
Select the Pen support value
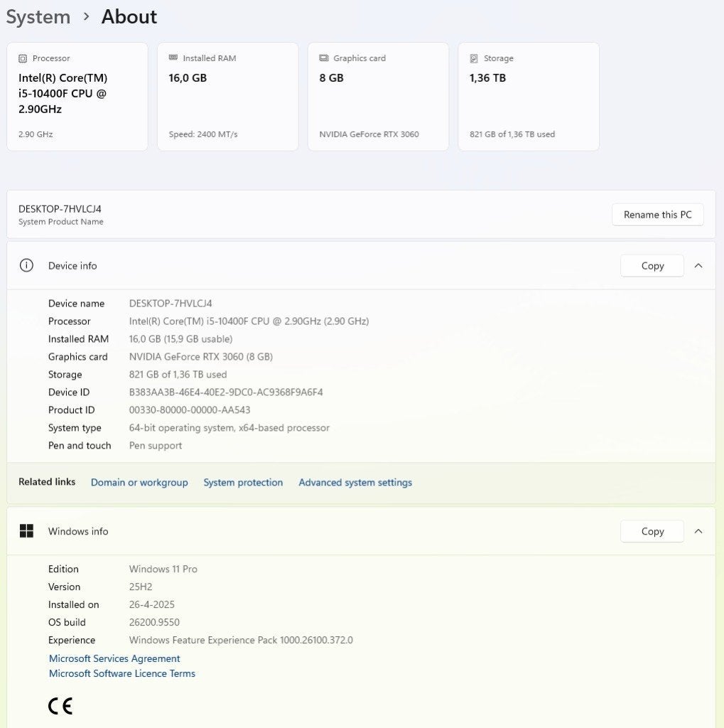point(156,446)
